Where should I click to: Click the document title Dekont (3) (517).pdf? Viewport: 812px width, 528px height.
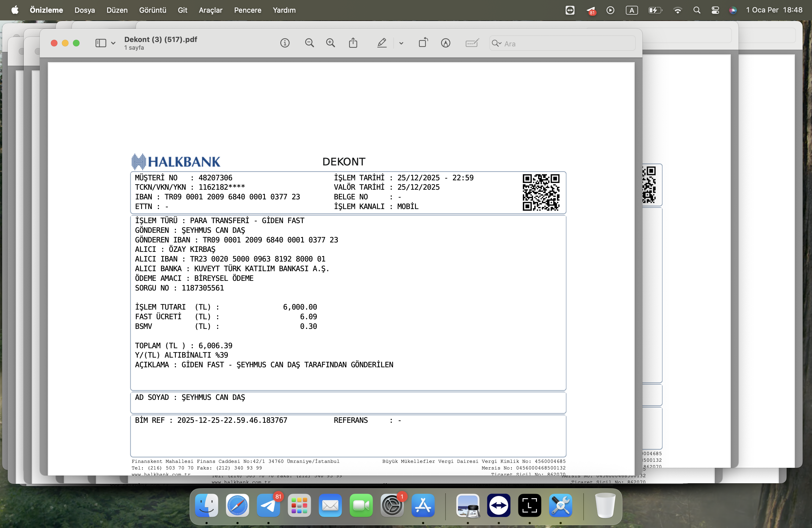point(161,39)
